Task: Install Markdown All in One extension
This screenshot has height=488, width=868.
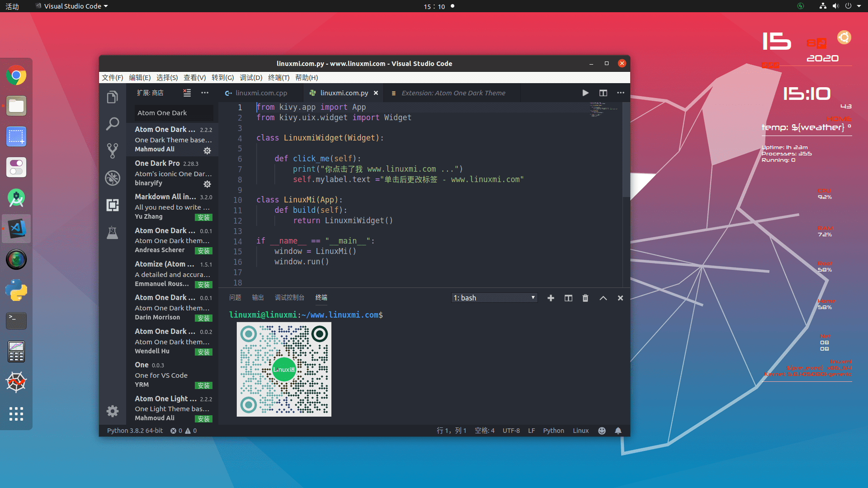Action: click(x=203, y=217)
